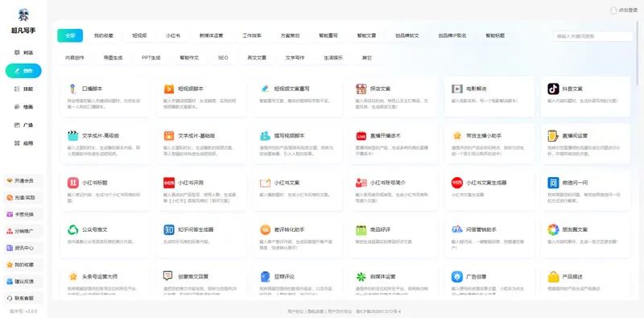Image resolution: width=644 pixels, height=318 pixels.
Task: Open the 电影解说 film icon
Action: pos(456,89)
